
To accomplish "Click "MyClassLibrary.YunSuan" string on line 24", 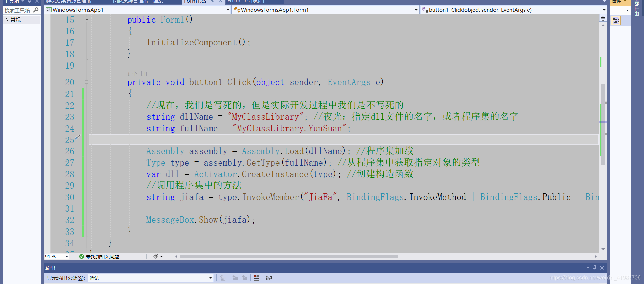I will [289, 128].
